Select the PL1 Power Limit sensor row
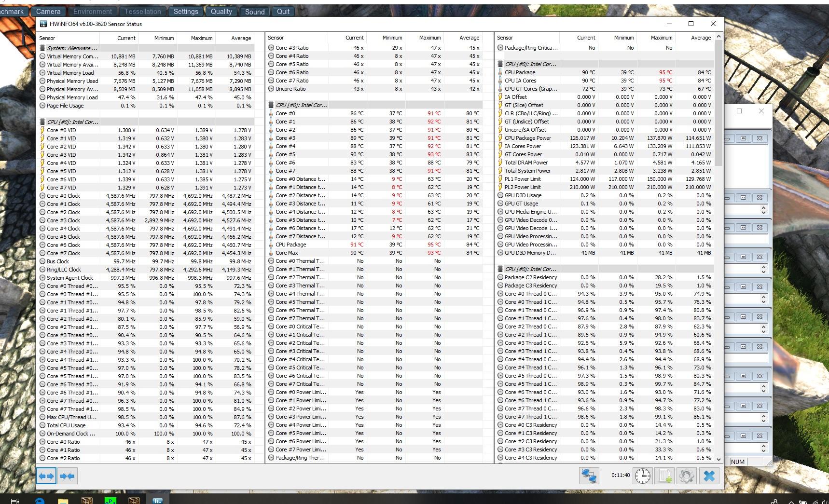This screenshot has height=504, width=829. (523, 179)
